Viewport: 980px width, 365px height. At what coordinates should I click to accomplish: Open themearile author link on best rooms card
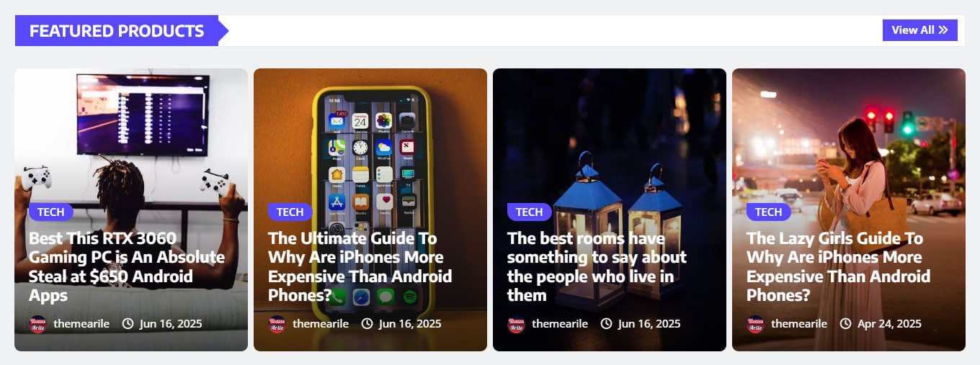click(x=560, y=324)
